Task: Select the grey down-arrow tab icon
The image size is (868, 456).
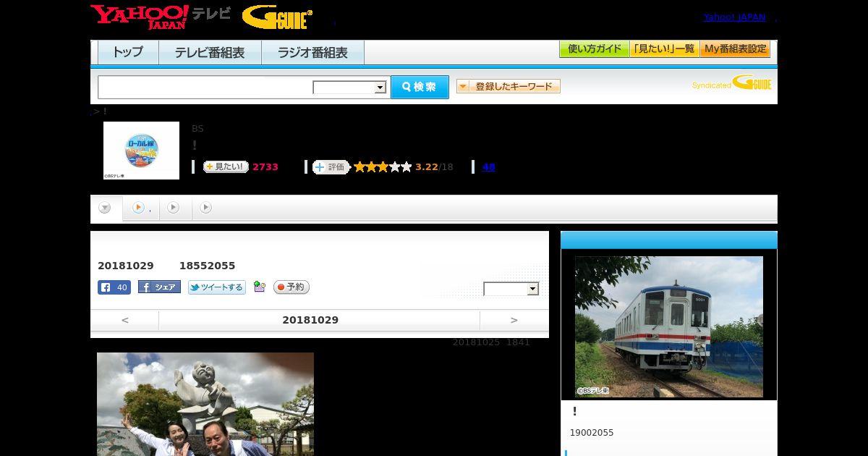Action: 105,208
